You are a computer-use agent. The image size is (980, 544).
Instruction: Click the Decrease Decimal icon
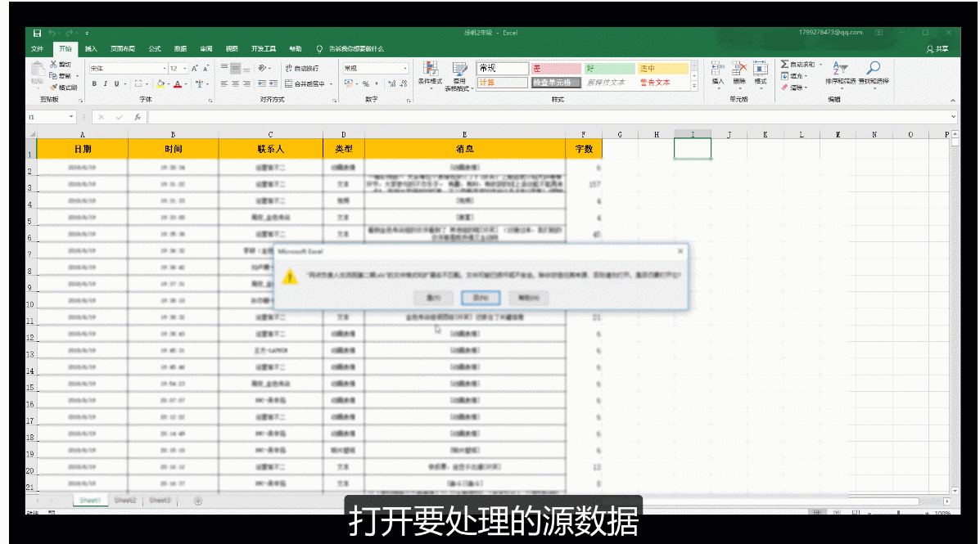(404, 83)
